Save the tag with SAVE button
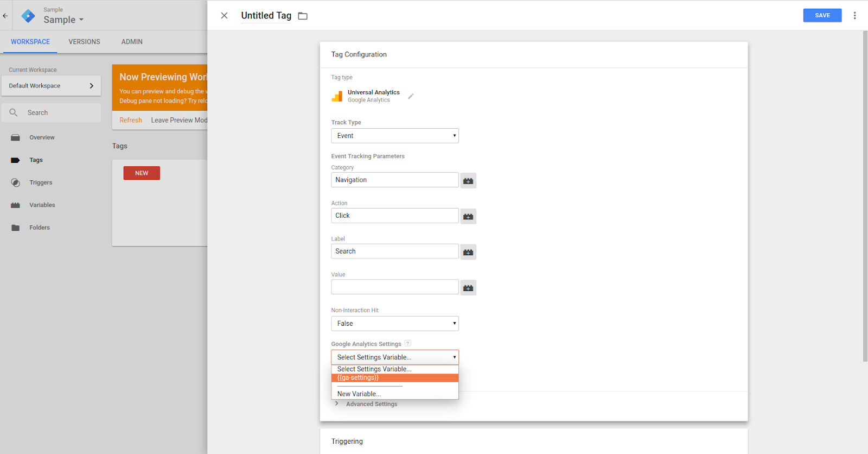 822,15
